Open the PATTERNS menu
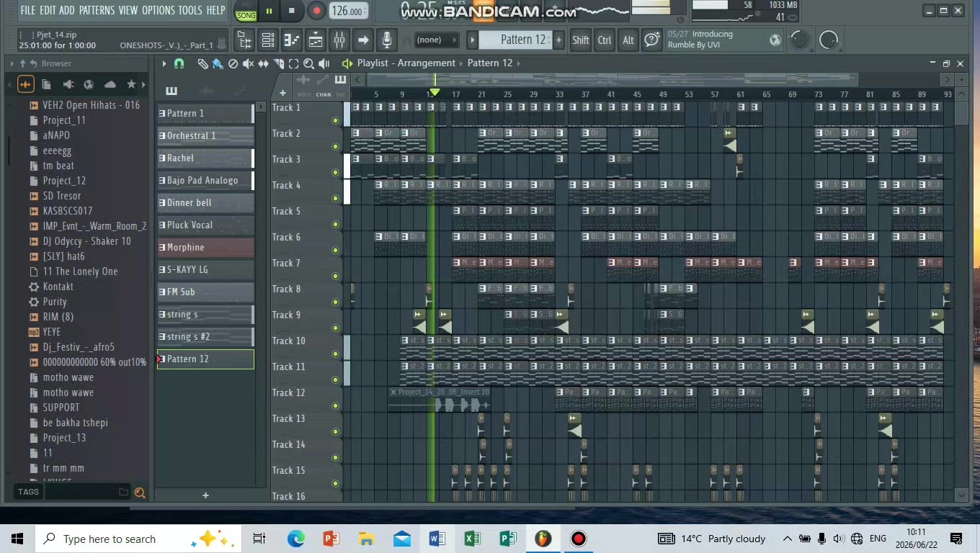This screenshot has height=553, width=980. tap(97, 10)
